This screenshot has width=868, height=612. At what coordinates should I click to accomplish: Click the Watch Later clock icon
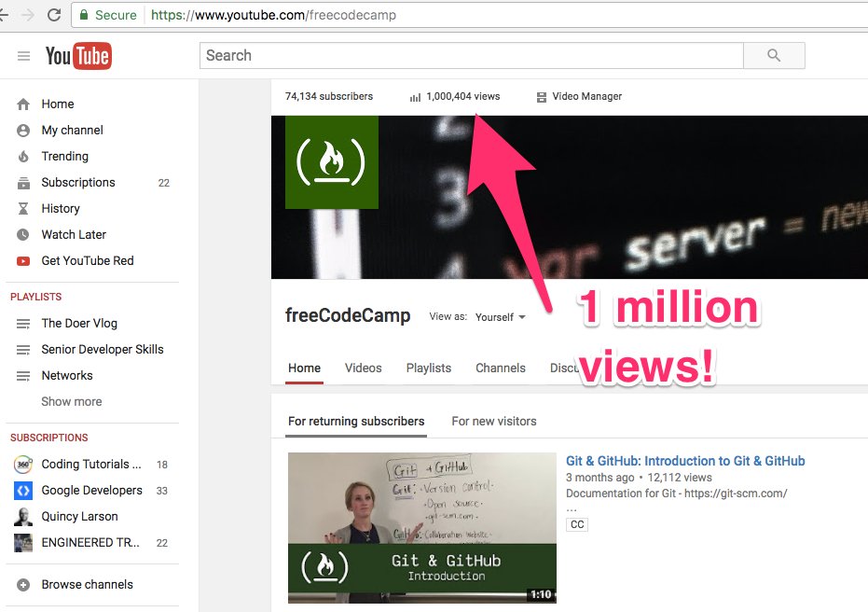pos(23,235)
